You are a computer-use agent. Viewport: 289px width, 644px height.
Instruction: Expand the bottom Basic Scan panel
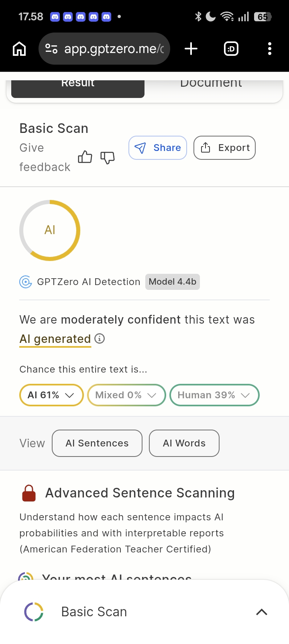261,612
